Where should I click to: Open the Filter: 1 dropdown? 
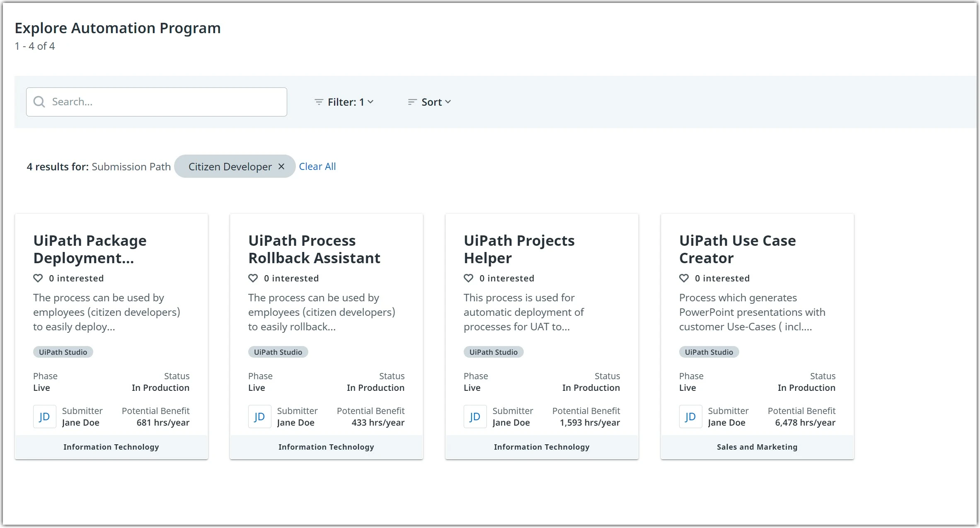[344, 102]
